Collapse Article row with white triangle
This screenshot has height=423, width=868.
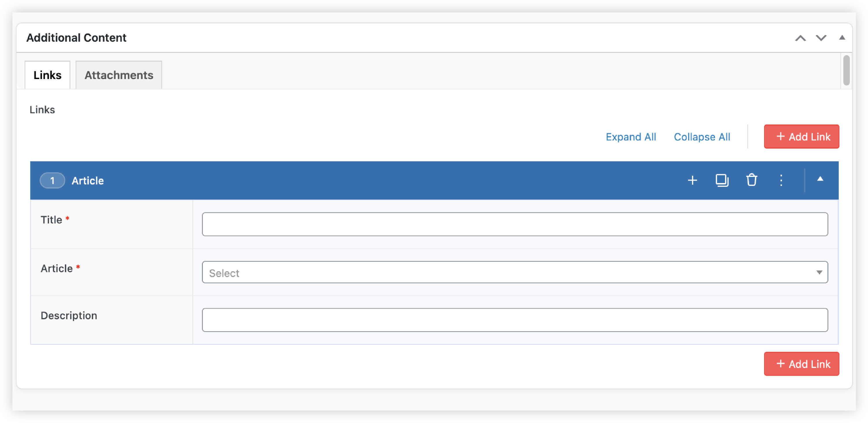coord(820,179)
